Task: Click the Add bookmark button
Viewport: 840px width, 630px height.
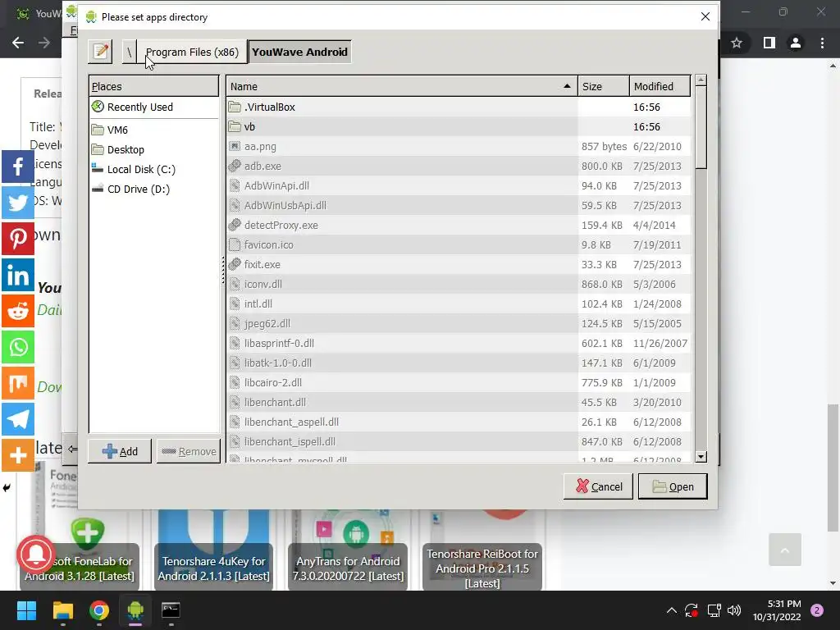Action: 120,451
